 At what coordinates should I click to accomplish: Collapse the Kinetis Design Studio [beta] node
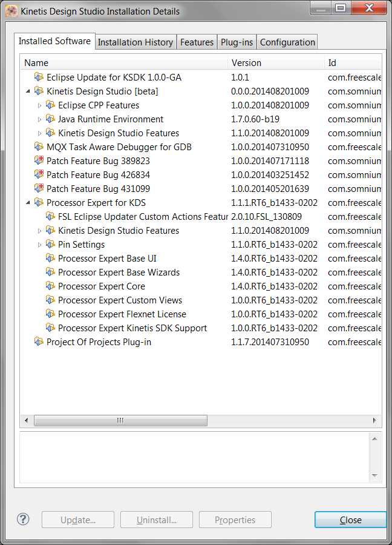28,91
